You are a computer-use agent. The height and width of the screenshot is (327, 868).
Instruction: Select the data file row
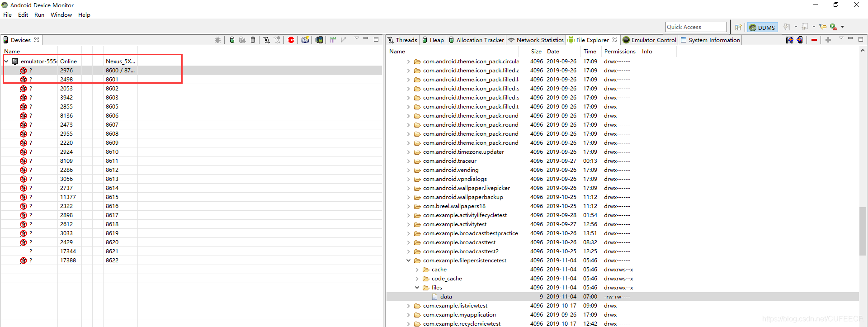(x=623, y=296)
